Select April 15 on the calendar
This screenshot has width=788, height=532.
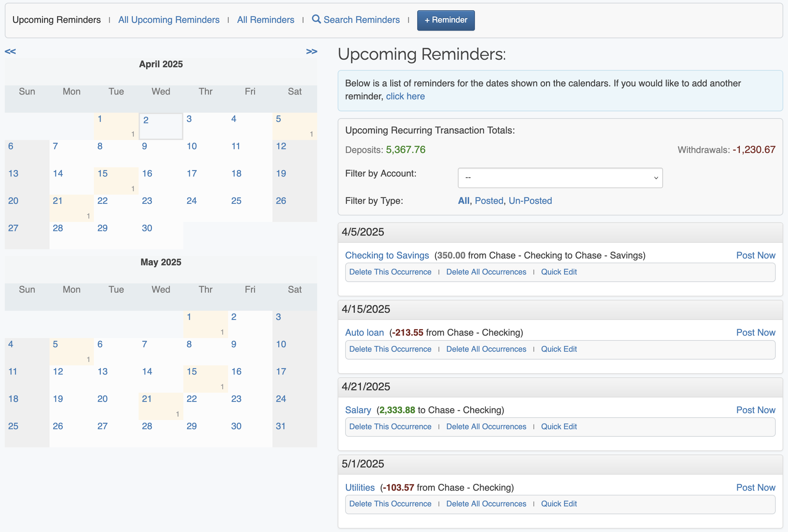[102, 173]
